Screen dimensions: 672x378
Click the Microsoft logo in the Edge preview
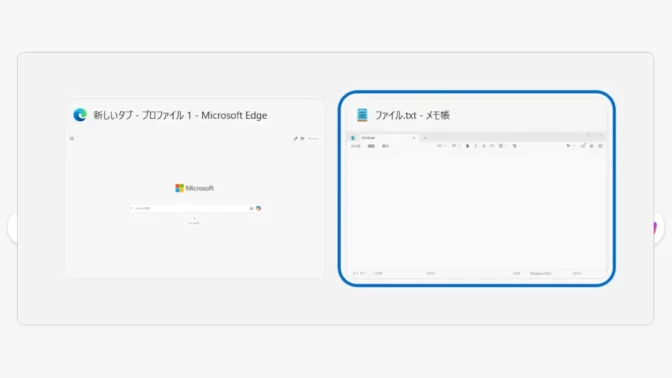(195, 188)
